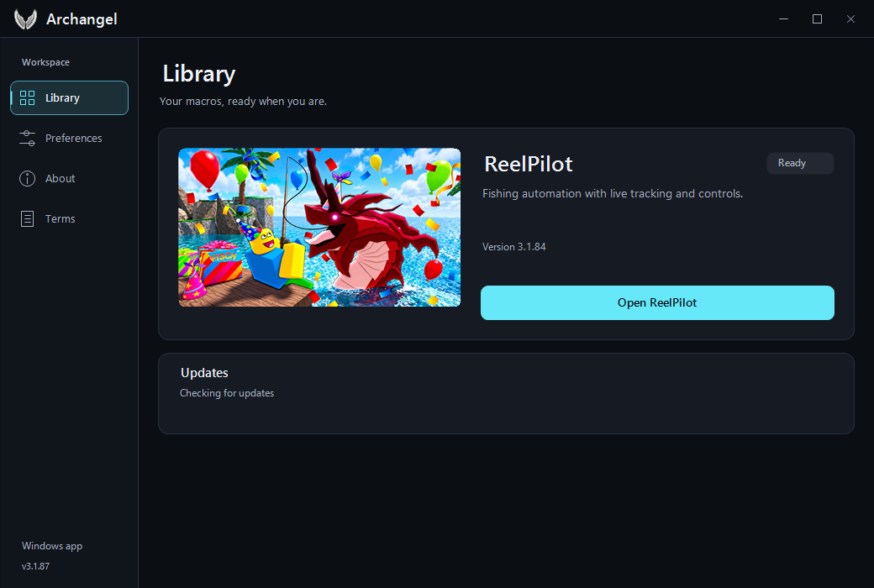
Task: Click the ReelPilot fishing artwork thumbnail
Action: (x=319, y=228)
